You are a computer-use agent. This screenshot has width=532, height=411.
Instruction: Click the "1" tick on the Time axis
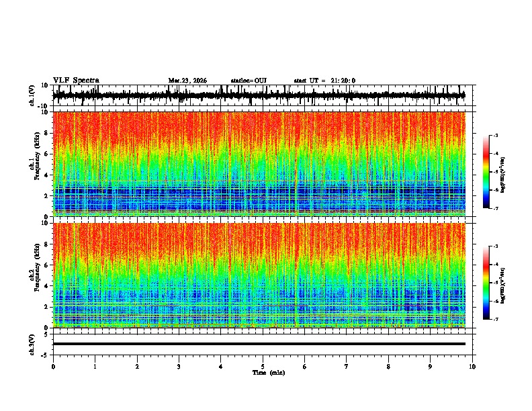coord(95,367)
